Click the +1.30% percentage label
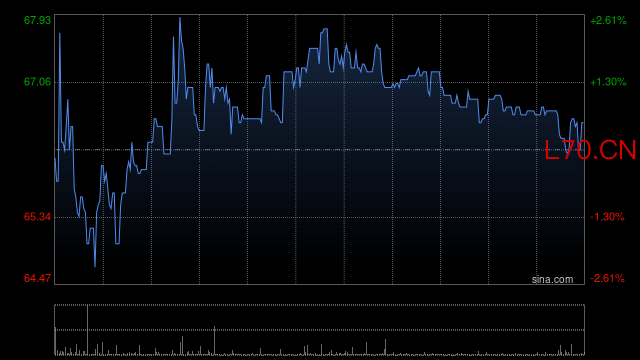Image resolution: width=640 pixels, height=360 pixels. [x=608, y=82]
